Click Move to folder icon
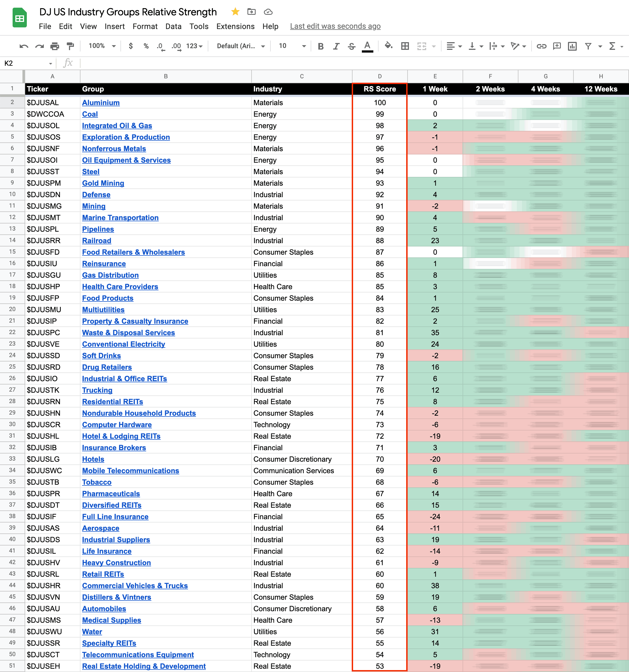The width and height of the screenshot is (629, 672). tap(251, 12)
